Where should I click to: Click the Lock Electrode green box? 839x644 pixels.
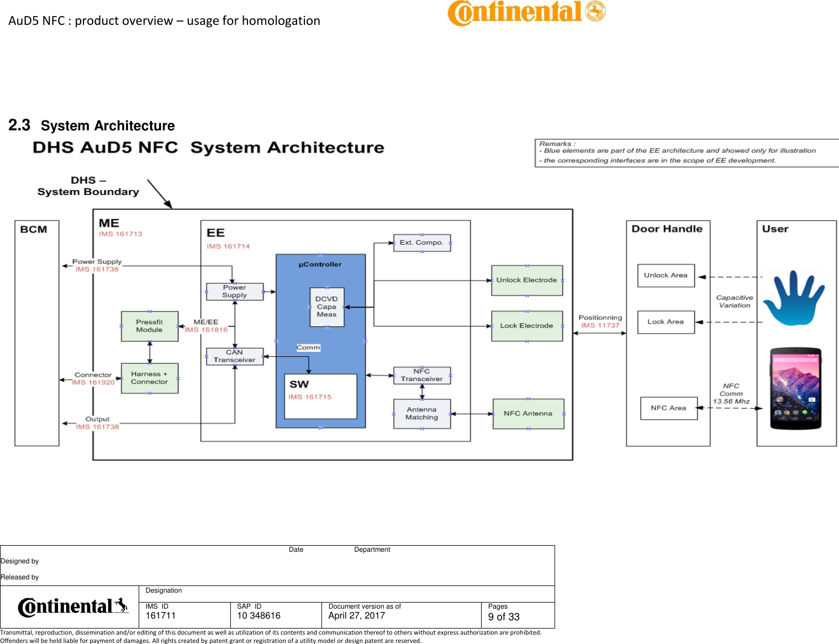(x=527, y=326)
